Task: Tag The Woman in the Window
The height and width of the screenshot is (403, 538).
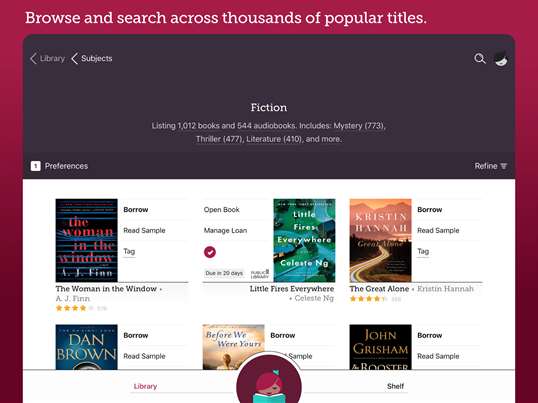Action: (129, 251)
